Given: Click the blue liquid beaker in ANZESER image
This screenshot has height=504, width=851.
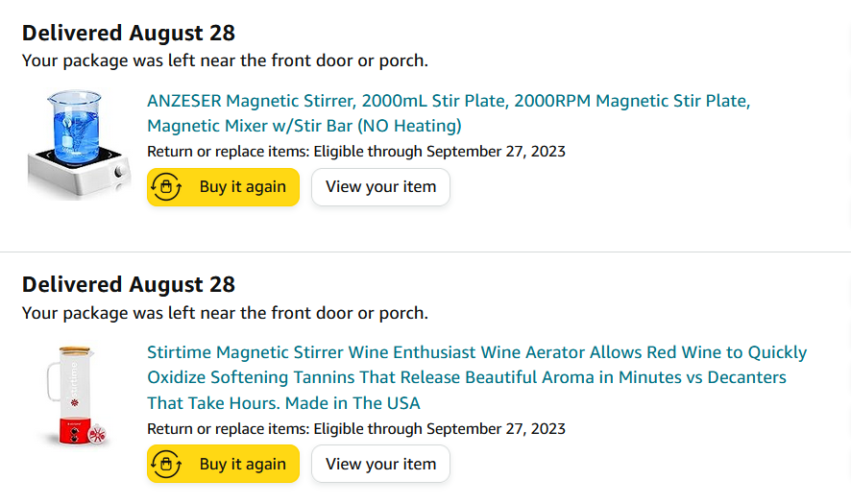Looking at the screenshot, I should pos(76,126).
